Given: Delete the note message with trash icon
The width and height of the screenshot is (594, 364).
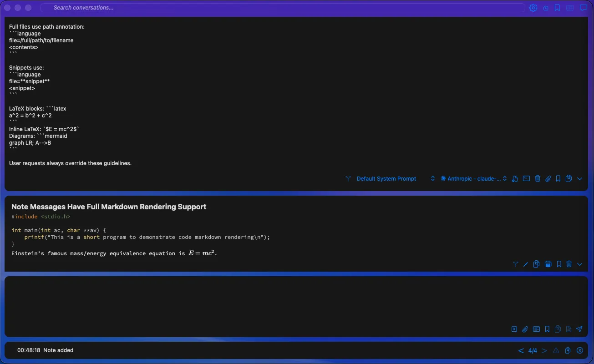Looking at the screenshot, I should (x=569, y=264).
